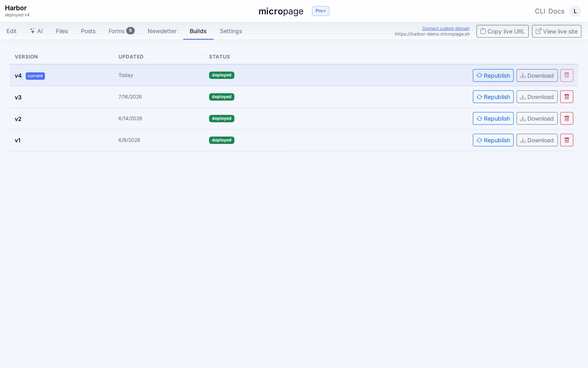588x368 pixels.
Task: Republish the v2 build
Action: [493, 118]
